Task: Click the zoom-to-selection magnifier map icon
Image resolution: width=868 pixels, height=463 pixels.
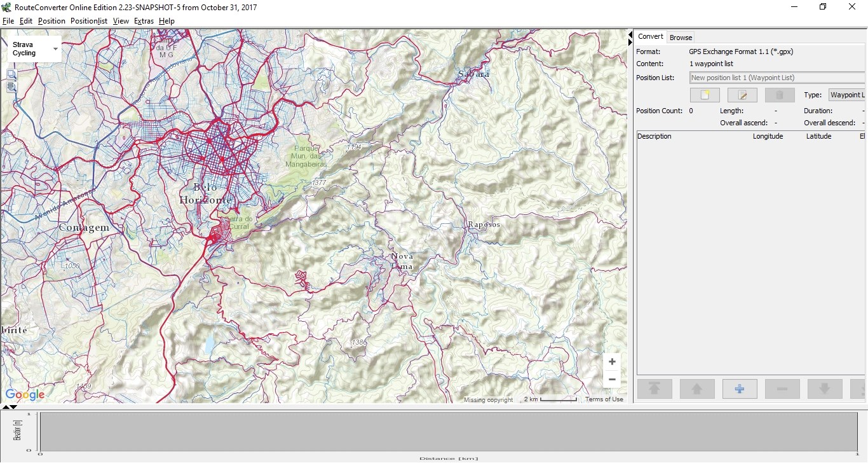Action: click(11, 74)
